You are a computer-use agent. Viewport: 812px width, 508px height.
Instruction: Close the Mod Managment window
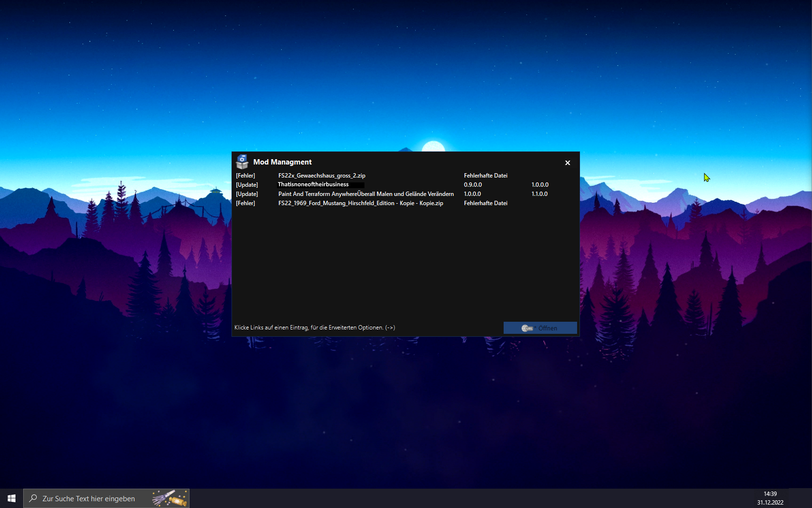pyautogui.click(x=567, y=163)
